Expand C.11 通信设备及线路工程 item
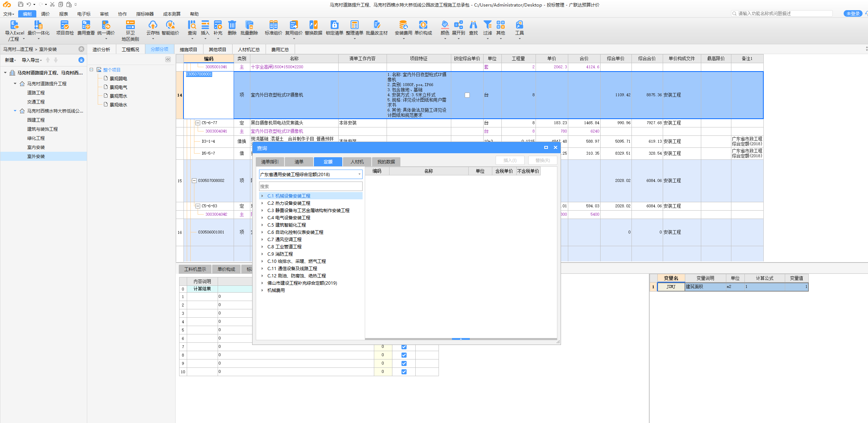 [x=263, y=268]
